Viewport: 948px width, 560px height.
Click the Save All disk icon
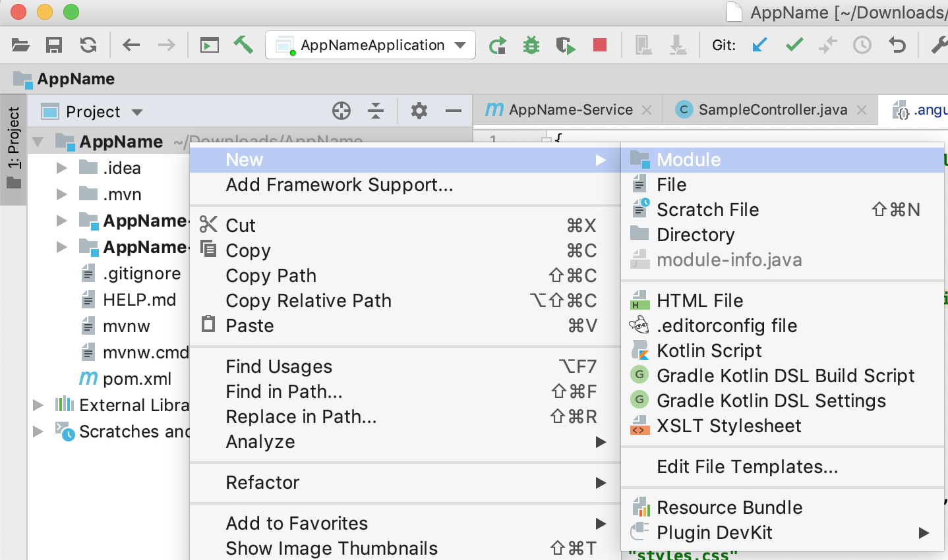[x=54, y=45]
